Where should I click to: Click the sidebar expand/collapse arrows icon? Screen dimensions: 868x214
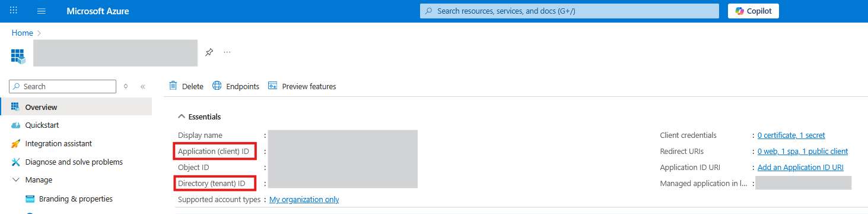click(126, 86)
